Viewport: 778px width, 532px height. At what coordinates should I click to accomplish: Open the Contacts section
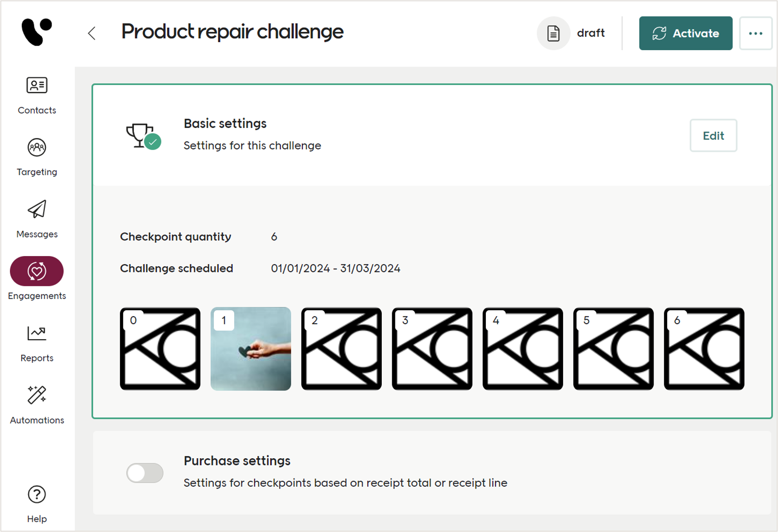pos(37,95)
